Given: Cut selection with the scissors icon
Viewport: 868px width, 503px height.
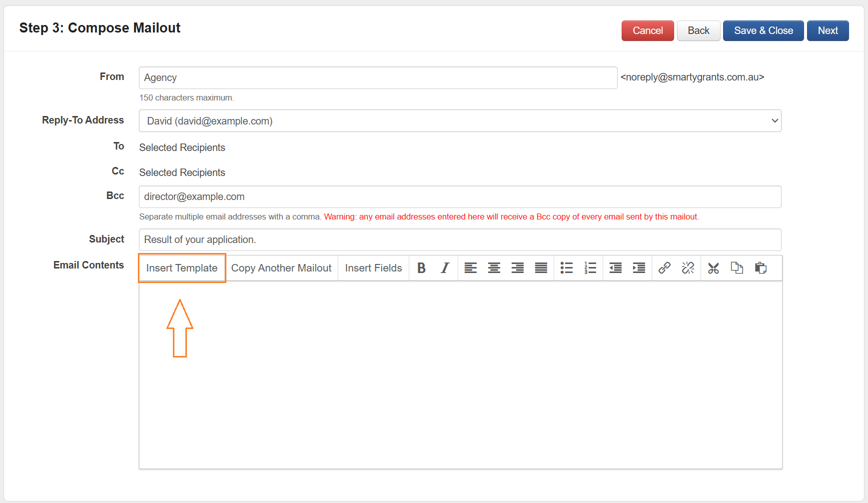Looking at the screenshot, I should (x=713, y=268).
